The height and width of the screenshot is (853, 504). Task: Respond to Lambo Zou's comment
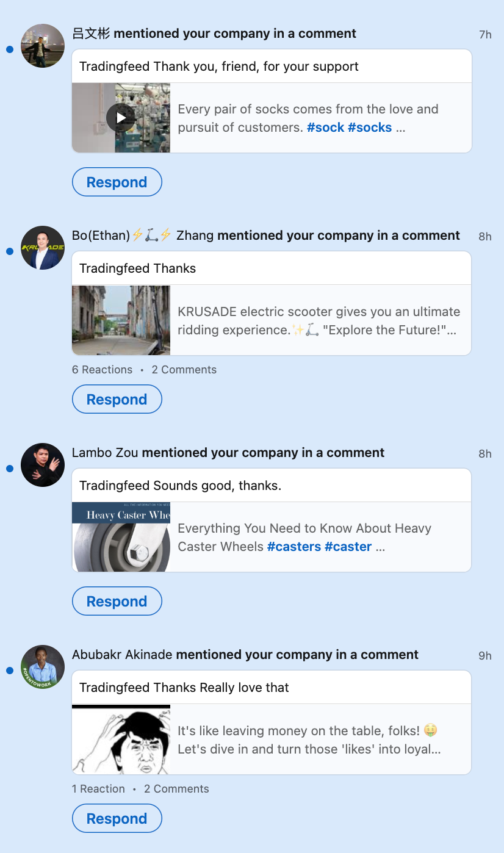(x=117, y=602)
